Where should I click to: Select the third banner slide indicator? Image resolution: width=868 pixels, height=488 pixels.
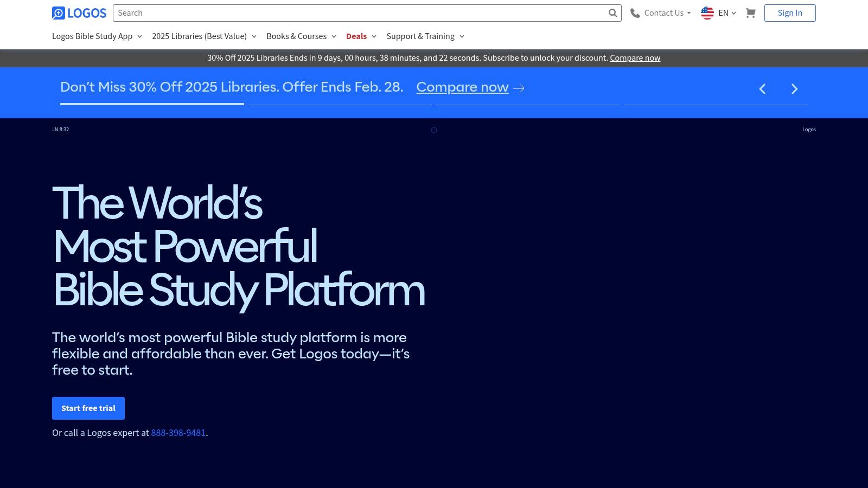coord(528,104)
